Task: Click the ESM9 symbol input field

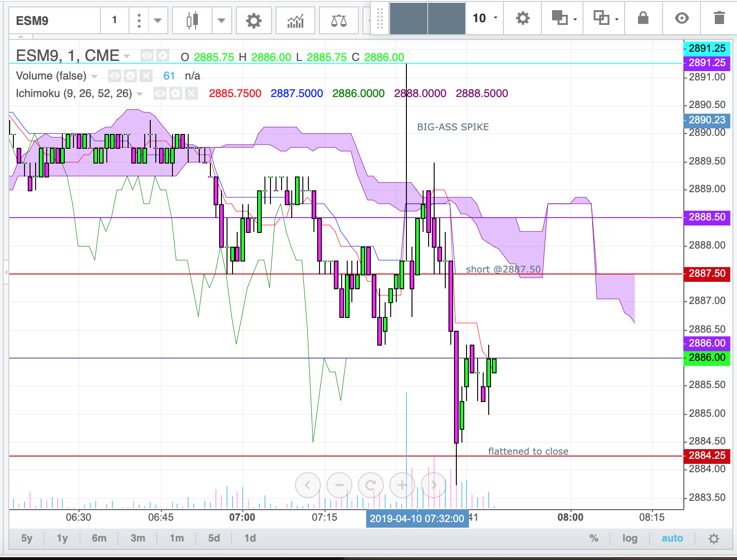Action: coord(55,20)
